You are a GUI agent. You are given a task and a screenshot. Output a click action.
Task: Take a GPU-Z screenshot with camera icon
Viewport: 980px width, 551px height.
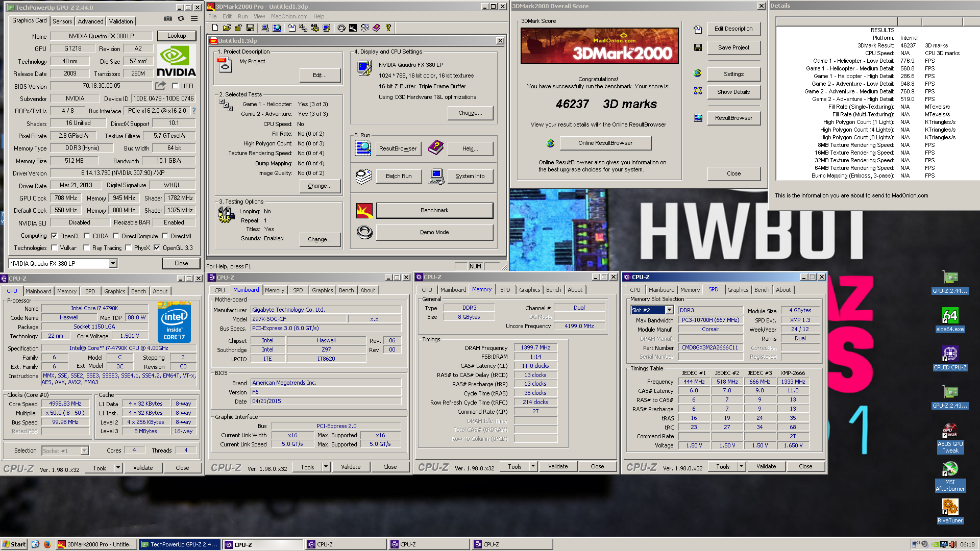point(167,18)
